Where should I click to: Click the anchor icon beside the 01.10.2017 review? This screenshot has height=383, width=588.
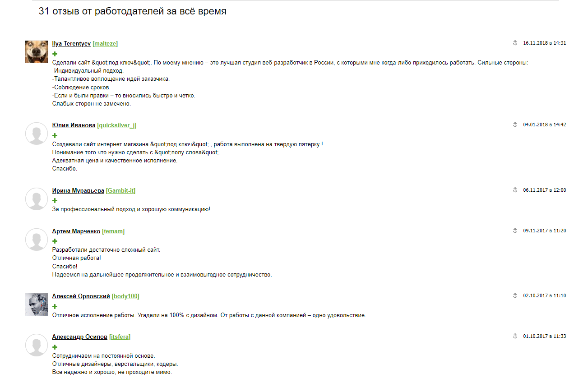[x=515, y=336]
